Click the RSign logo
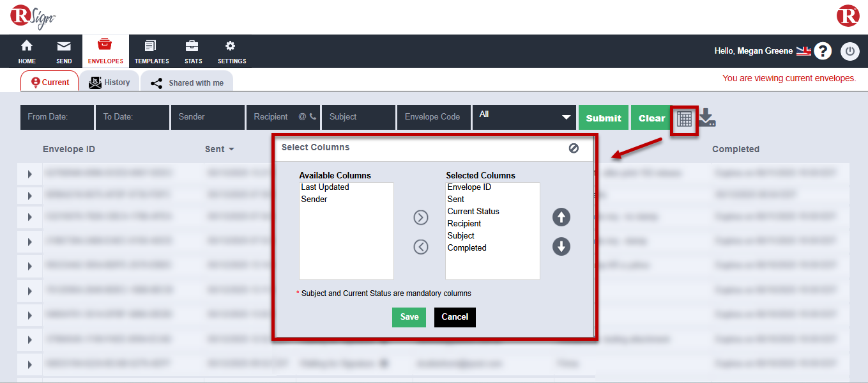868x383 pixels. 33,16
